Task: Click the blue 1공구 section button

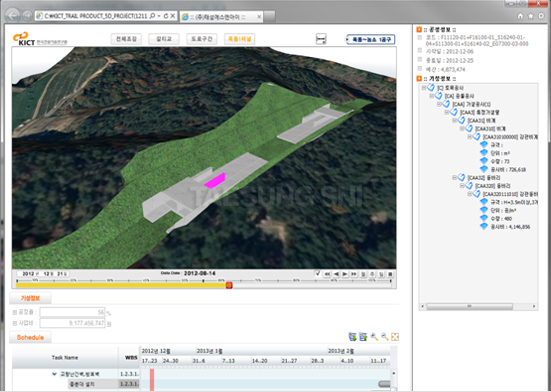Action: tap(371, 39)
